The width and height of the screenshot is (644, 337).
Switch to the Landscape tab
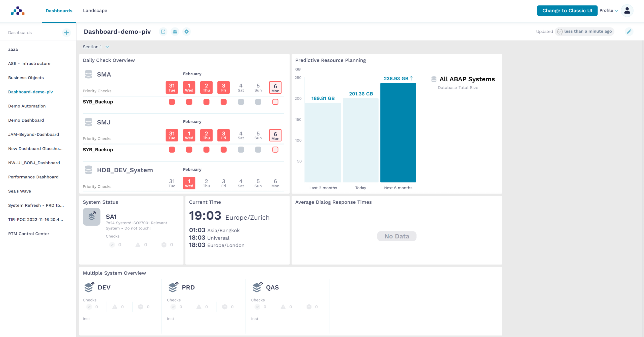pyautogui.click(x=95, y=11)
